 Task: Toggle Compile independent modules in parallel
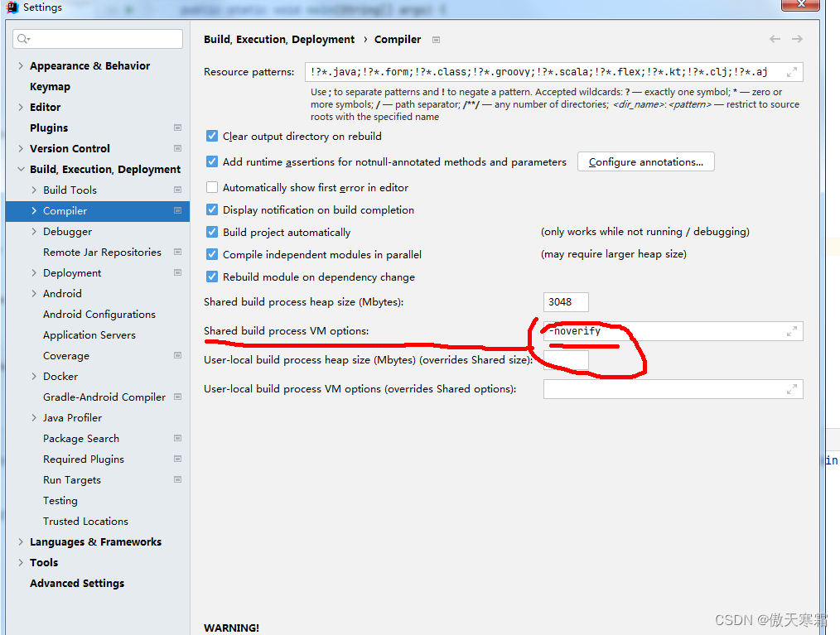(212, 254)
